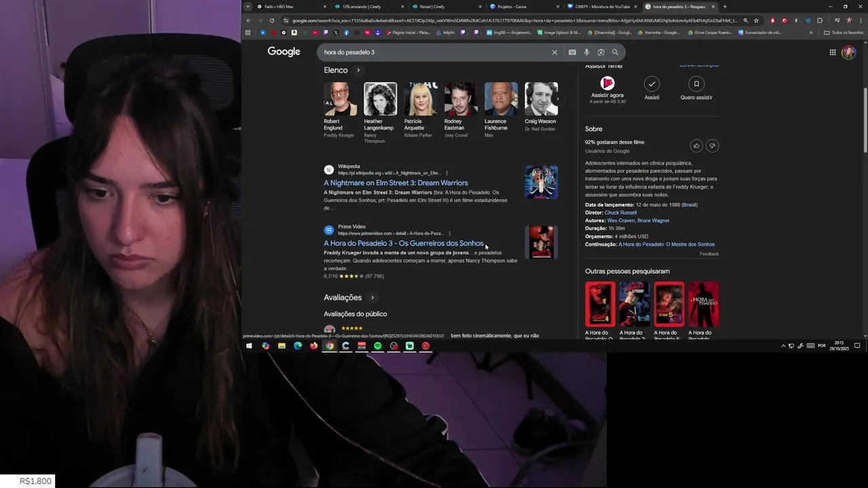The width and height of the screenshot is (868, 488).
Task: Open File Explorer from the taskbar
Action: pyautogui.click(x=281, y=346)
